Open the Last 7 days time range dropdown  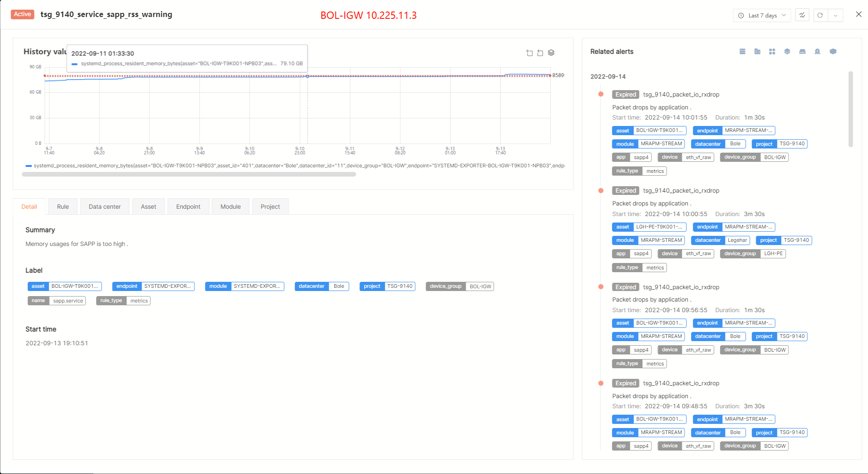pos(762,15)
